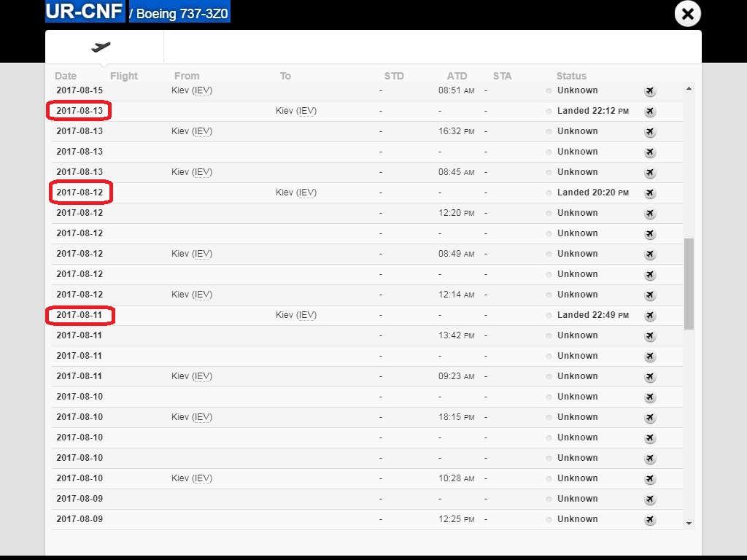
Task: Open Kiev (IEV) origin on 16:32 PM row
Action: click(192, 131)
